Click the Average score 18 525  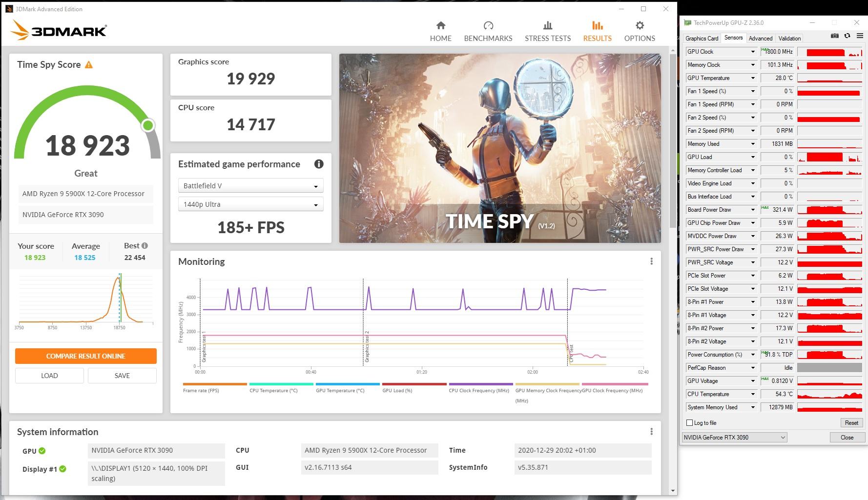click(x=85, y=258)
